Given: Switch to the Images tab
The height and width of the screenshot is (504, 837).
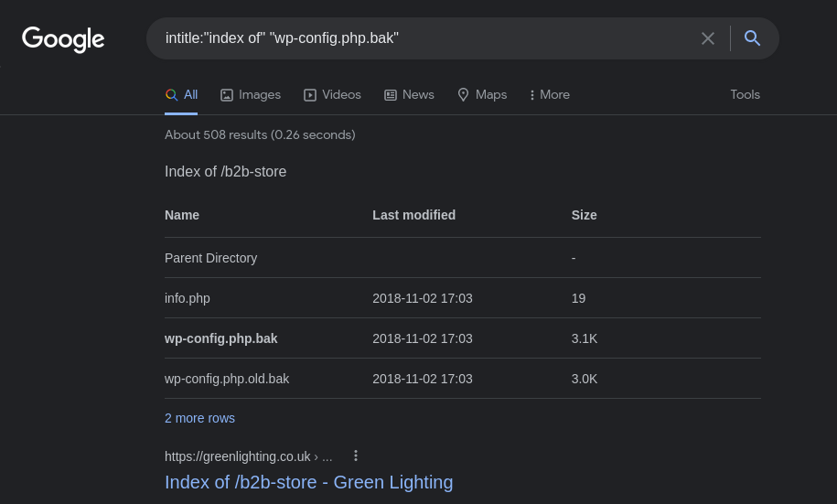Looking at the screenshot, I should (251, 95).
